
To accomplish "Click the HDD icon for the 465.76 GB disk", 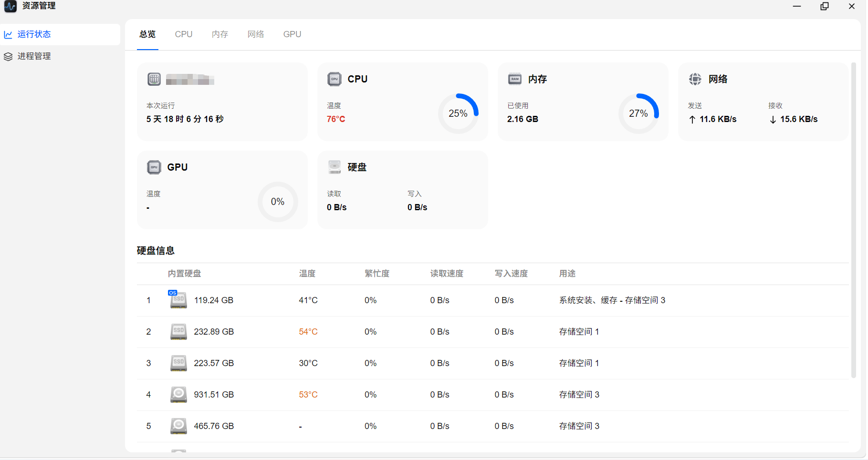I will (178, 426).
